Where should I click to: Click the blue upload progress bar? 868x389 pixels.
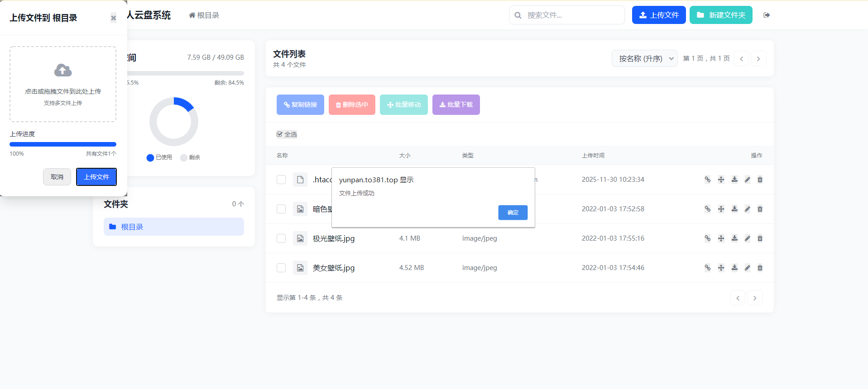click(63, 144)
